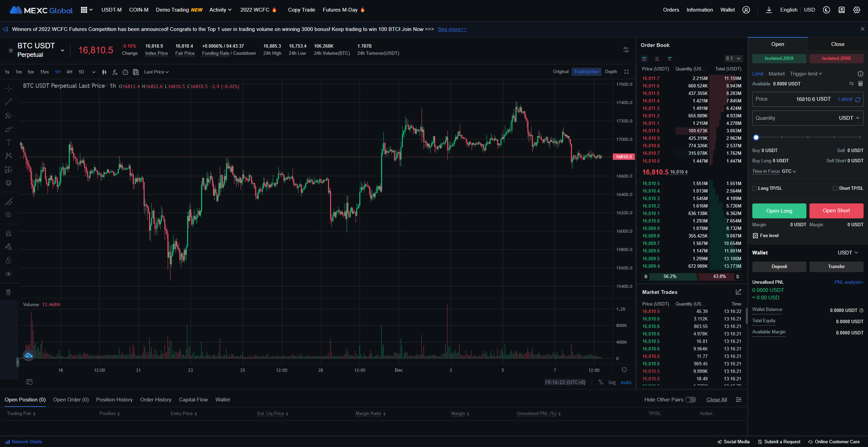Open user account profile icon
Image resolution: width=868 pixels, height=447 pixels.
746,10
